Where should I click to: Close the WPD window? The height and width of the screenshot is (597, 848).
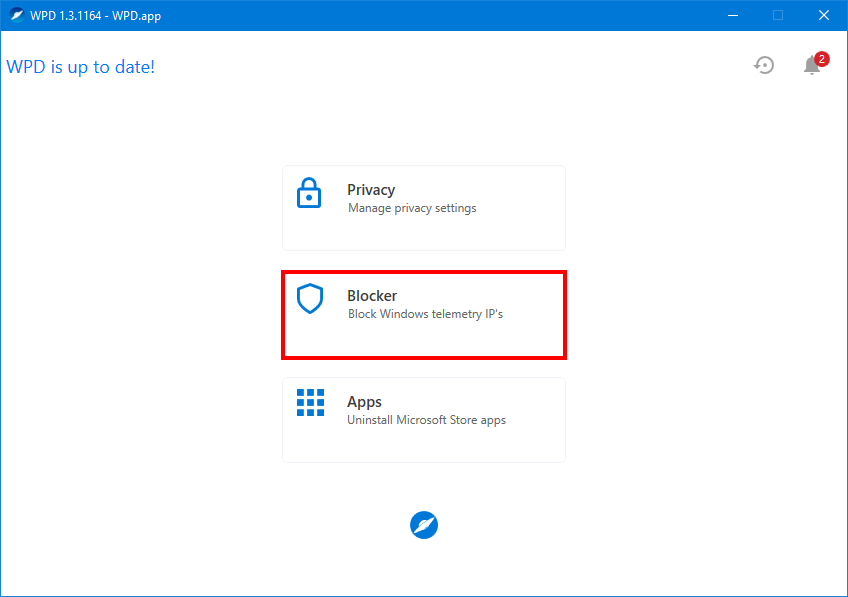coord(824,15)
